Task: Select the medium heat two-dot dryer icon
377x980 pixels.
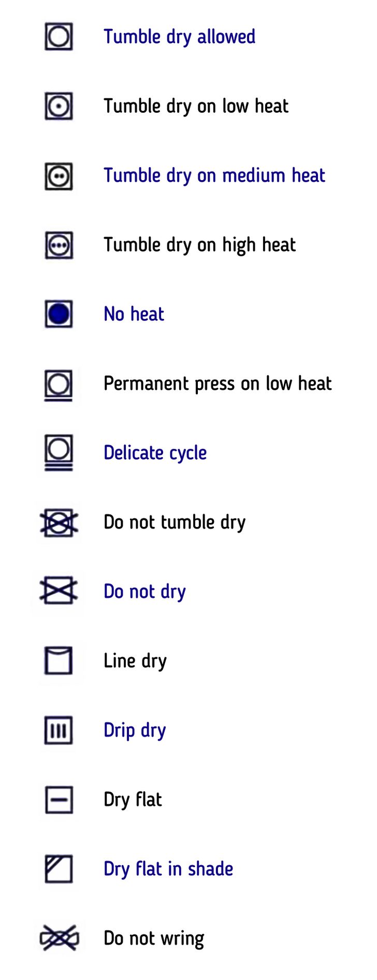Action: click(x=59, y=176)
